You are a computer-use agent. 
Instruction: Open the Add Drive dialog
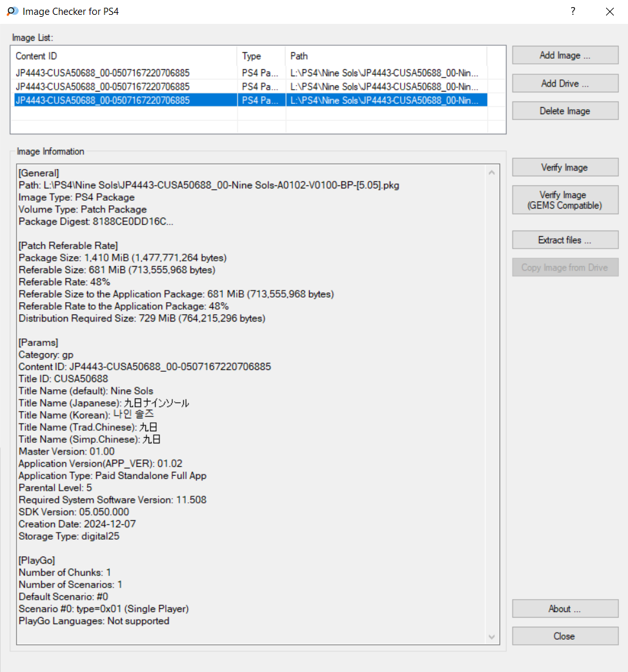565,83
